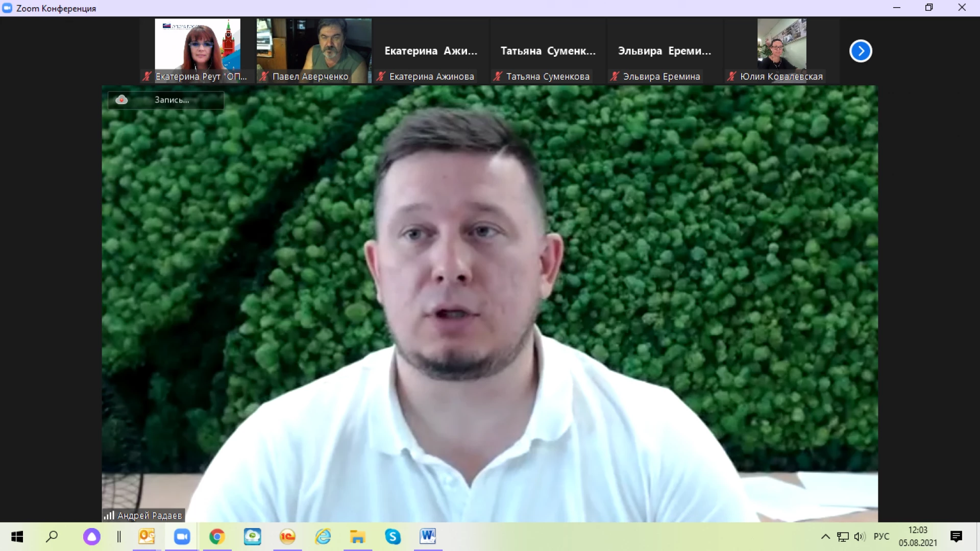Click Екатерина Реут's video thumbnail
The image size is (980, 551).
tap(198, 50)
